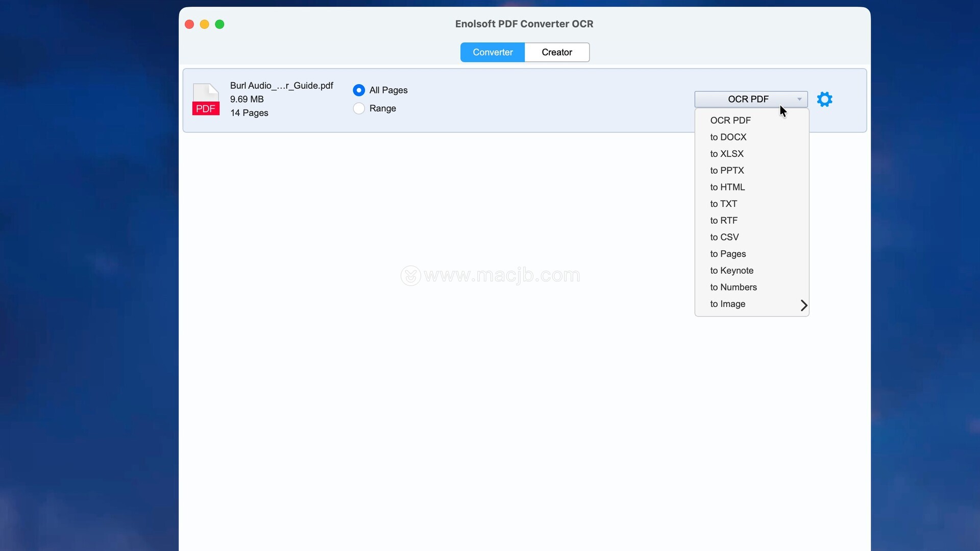Collapse the OCR PDF format dropdown
This screenshot has width=980, height=551.
[750, 99]
